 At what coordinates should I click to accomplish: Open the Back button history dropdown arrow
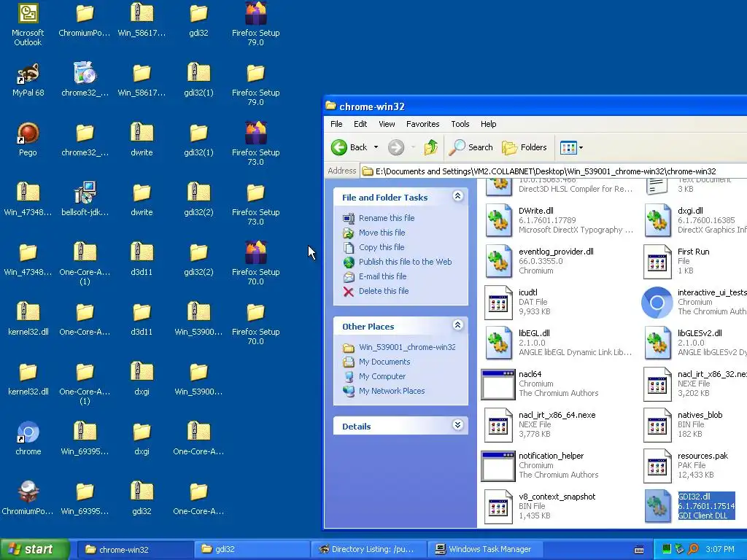(376, 147)
